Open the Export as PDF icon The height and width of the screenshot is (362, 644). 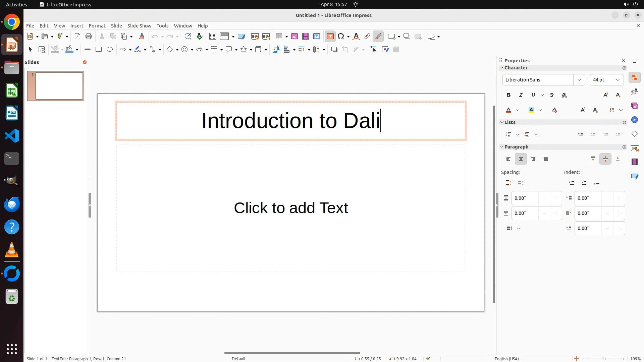[x=77, y=37]
